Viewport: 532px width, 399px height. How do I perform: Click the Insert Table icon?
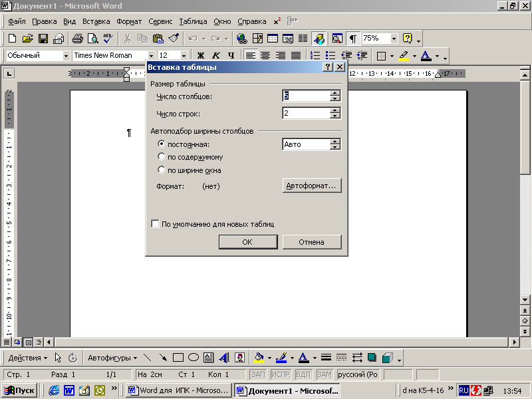(273, 39)
